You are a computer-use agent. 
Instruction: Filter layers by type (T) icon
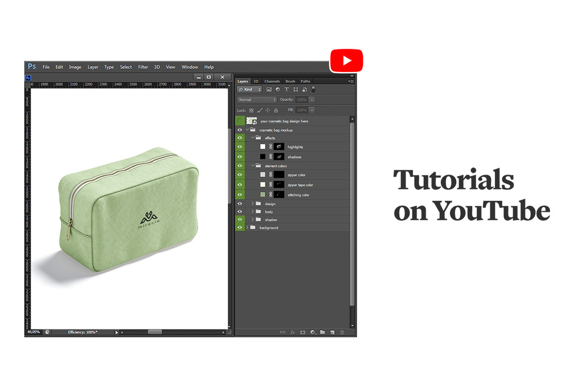click(x=287, y=89)
